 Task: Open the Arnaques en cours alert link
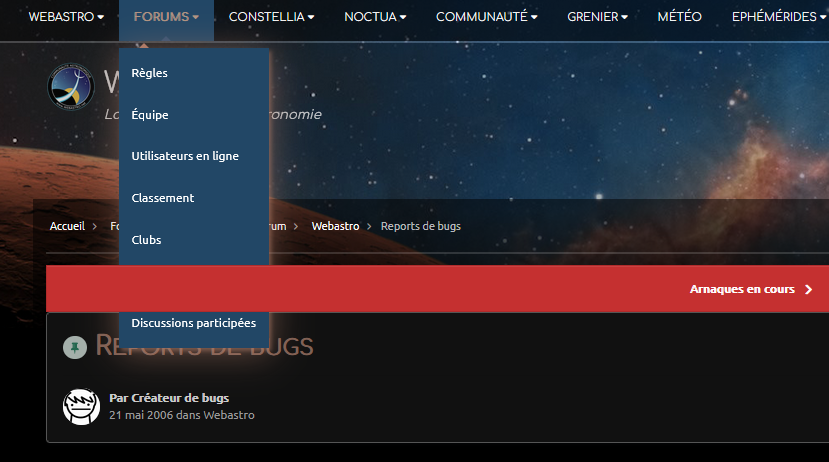[x=742, y=289]
